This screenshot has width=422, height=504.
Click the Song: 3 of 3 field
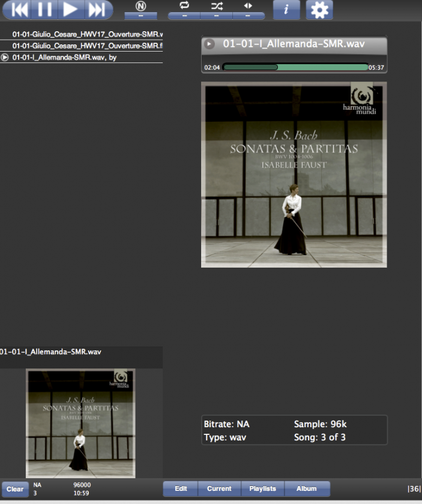320,437
